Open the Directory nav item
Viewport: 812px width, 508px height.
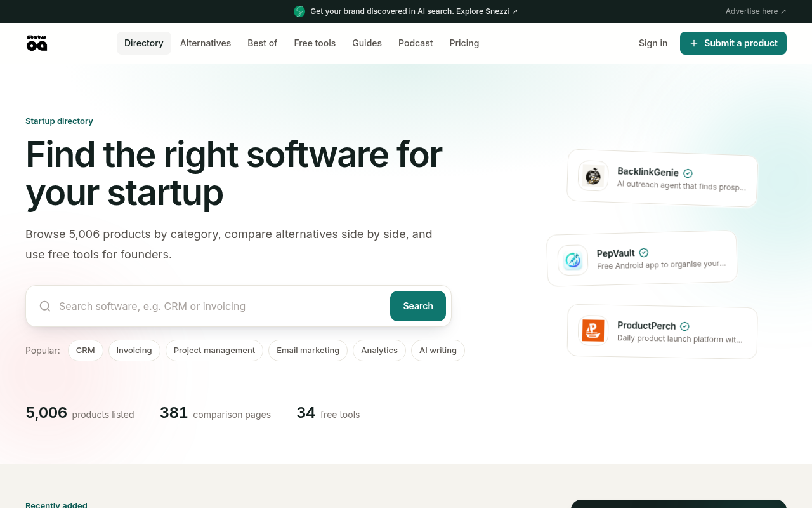point(144,43)
